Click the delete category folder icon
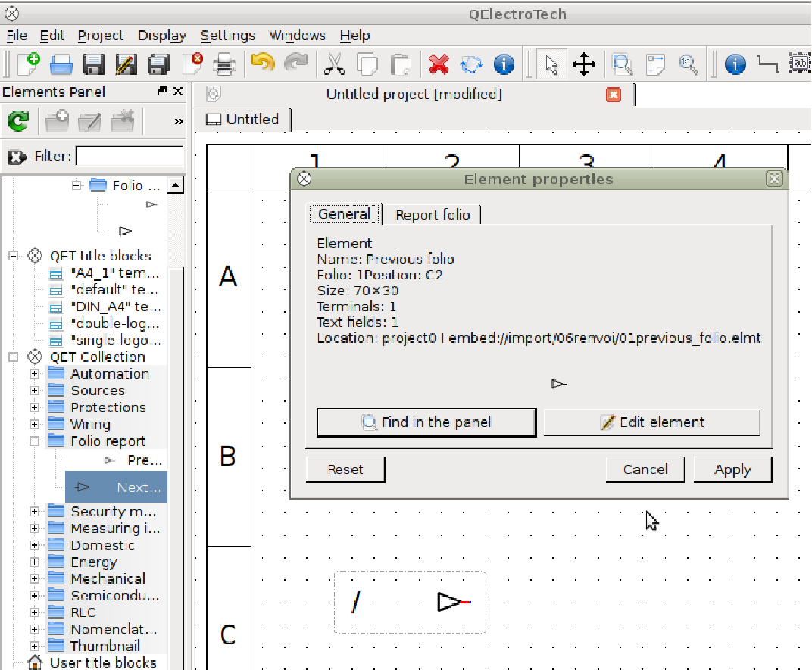 122,121
